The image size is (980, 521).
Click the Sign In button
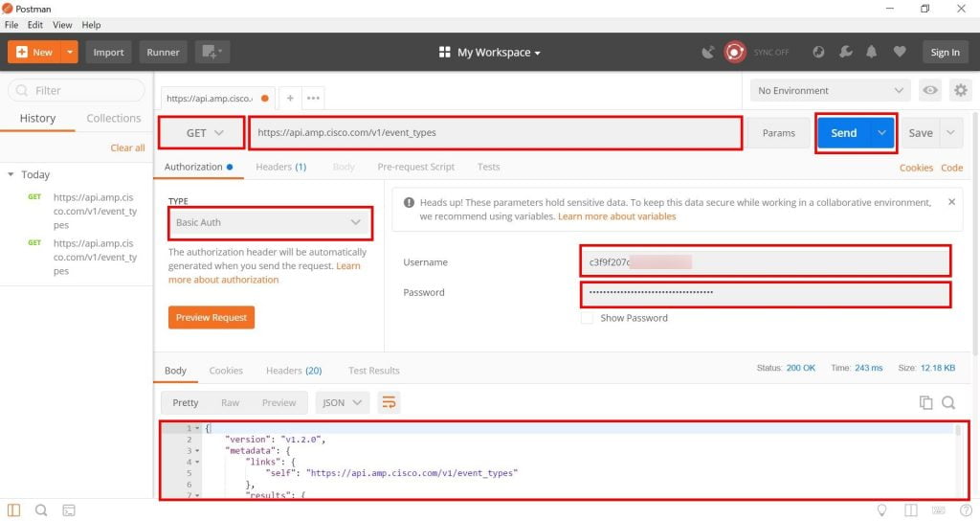945,52
